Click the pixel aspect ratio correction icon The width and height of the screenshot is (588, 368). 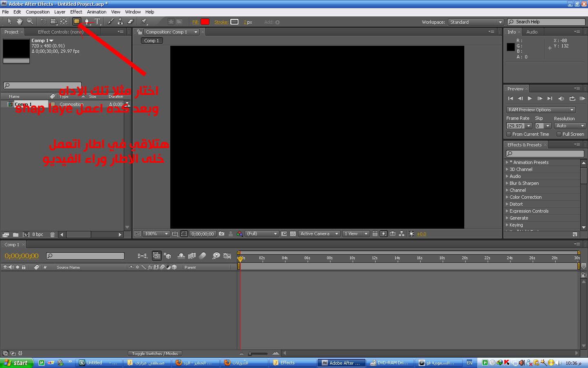375,234
